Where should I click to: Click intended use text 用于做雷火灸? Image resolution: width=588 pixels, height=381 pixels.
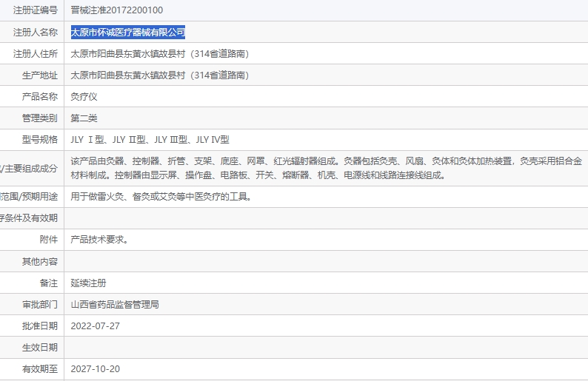161,197
